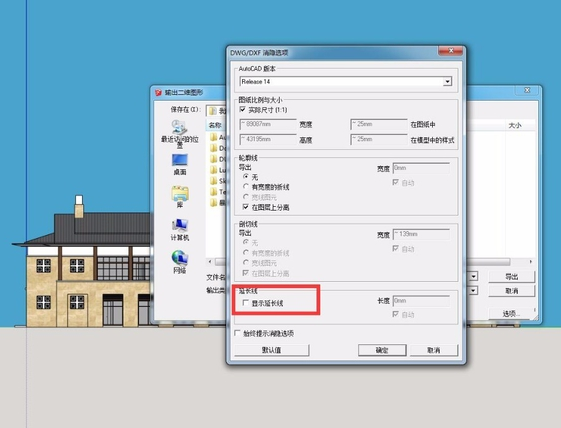Screen dimensions: 561x428
Task: Choose 有宽度的折线 radio under 剖切线
Action: click(245, 253)
